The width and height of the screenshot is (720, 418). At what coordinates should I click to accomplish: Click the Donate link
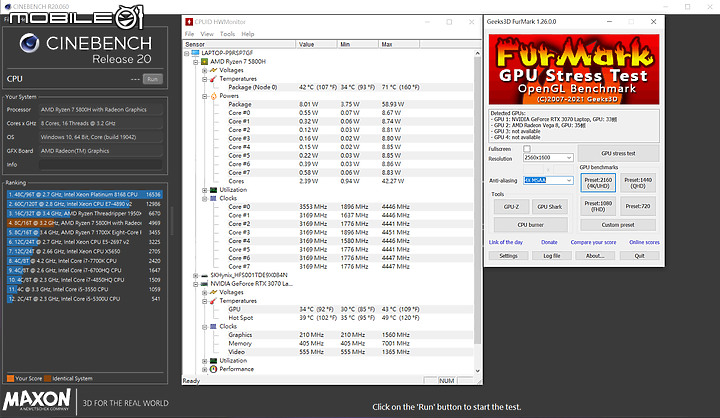point(549,242)
